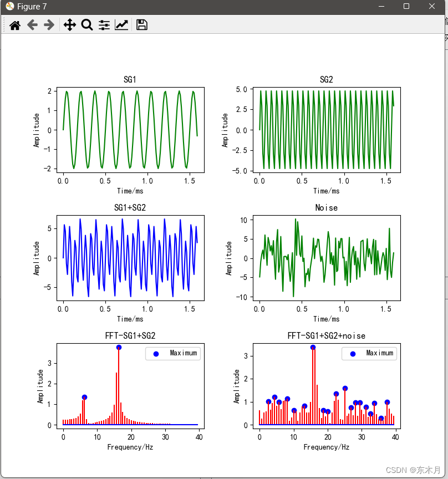Activate the Zoom to rectangle tool
448x479 pixels.
(x=87, y=25)
